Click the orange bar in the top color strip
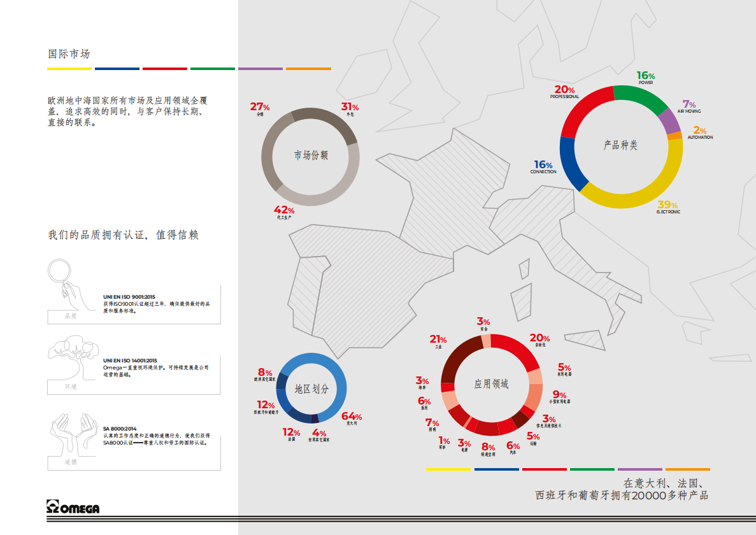Image resolution: width=756 pixels, height=535 pixels. coord(308,68)
